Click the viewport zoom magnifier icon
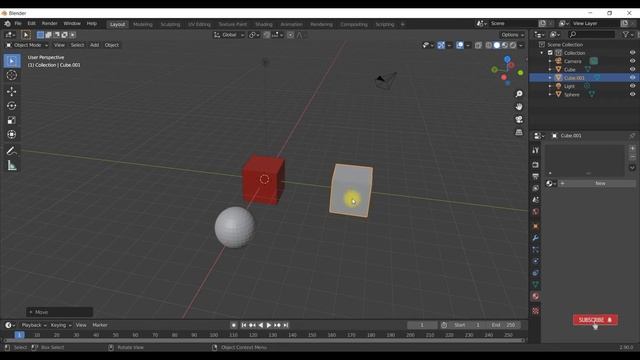The image size is (640, 360). (519, 94)
